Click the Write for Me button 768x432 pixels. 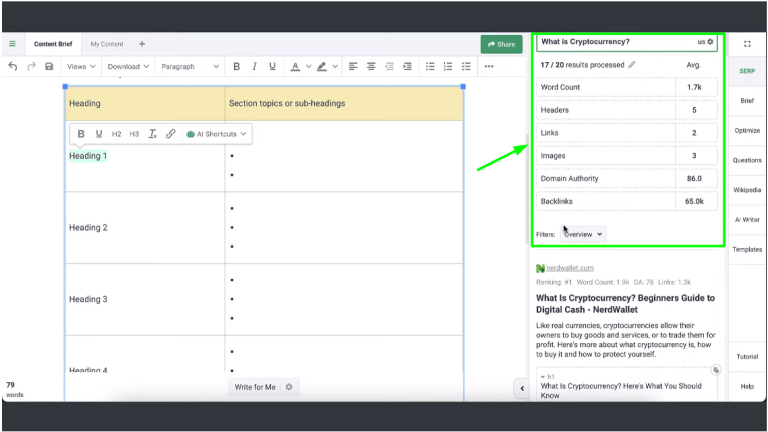pos(255,387)
